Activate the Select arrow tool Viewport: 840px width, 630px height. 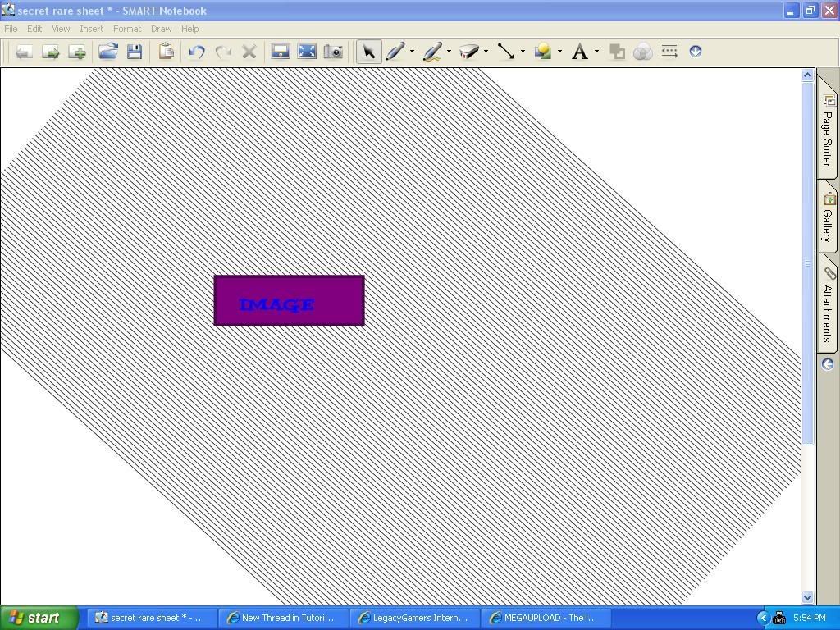[x=369, y=52]
